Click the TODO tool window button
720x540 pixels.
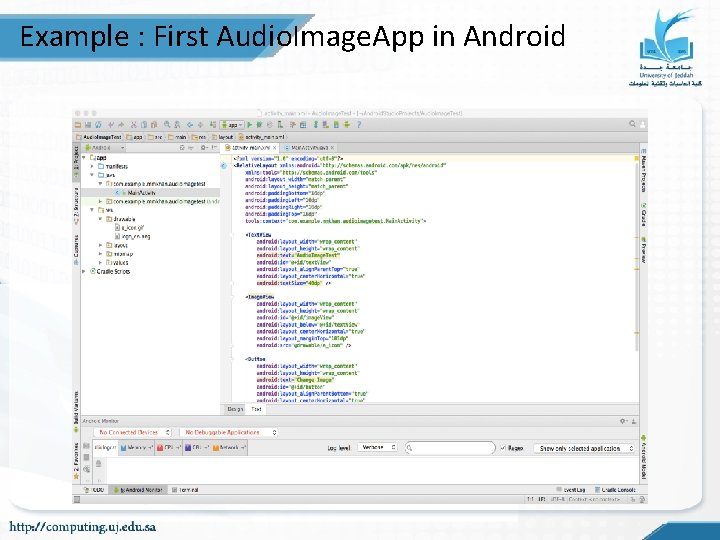coord(94,490)
